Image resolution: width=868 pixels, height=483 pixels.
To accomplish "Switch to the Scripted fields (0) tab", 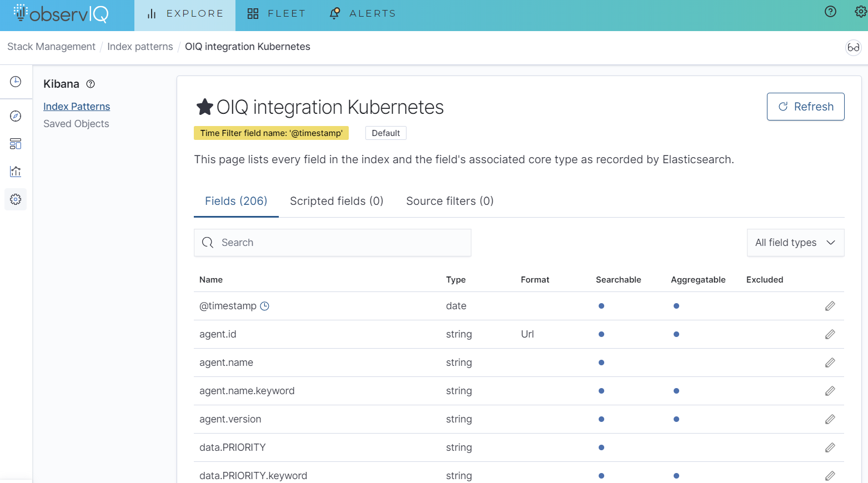I will [x=337, y=201].
